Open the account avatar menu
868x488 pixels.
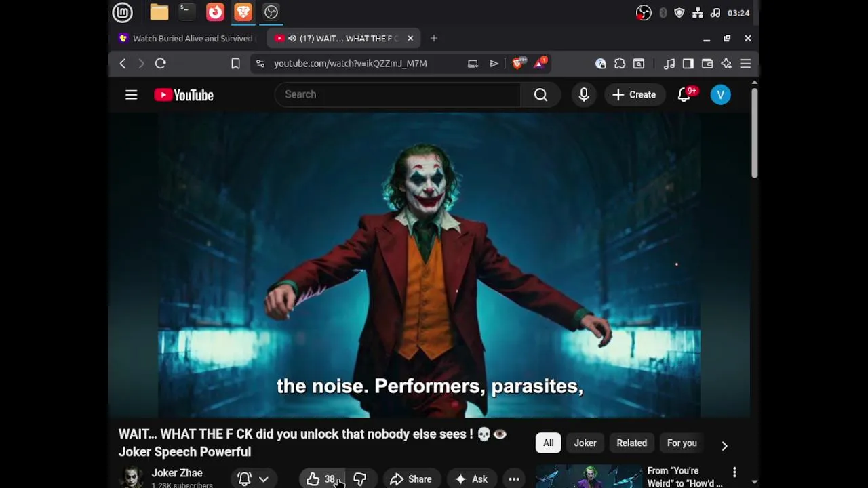720,95
